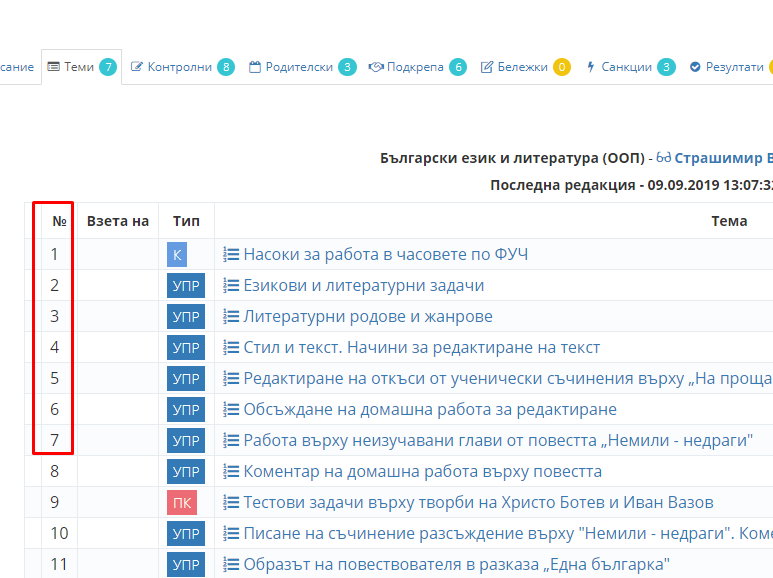Click the red ПК badge in row 9
This screenshot has width=773, height=578.
(x=182, y=503)
